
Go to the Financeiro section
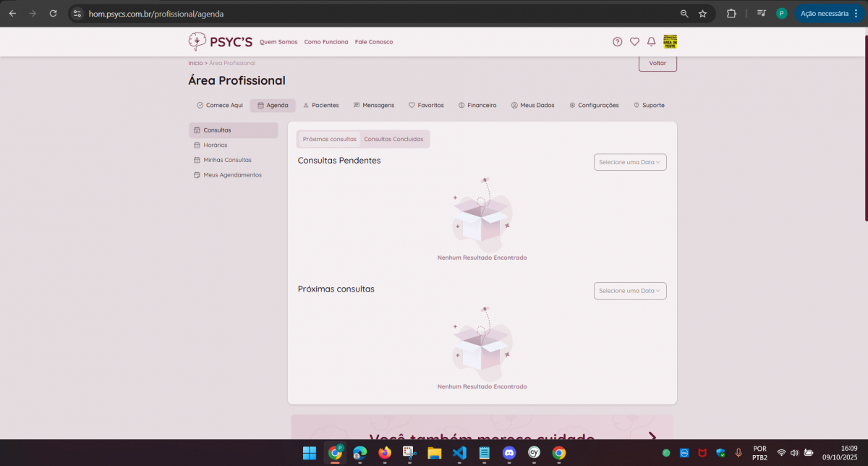tap(477, 106)
